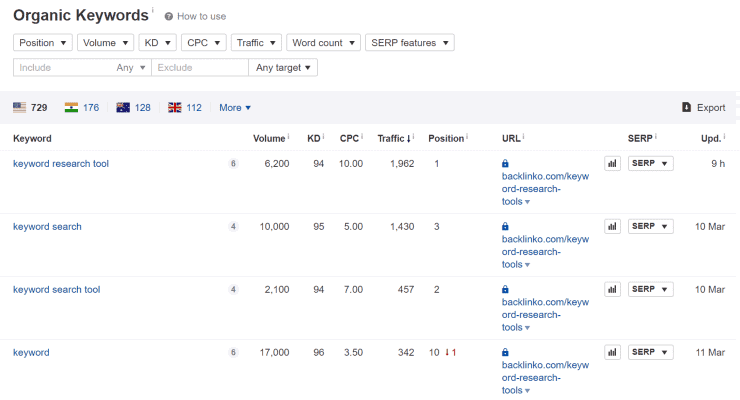This screenshot has height=400, width=740.
Task: Sort table by Traffic column
Action: pos(392,138)
